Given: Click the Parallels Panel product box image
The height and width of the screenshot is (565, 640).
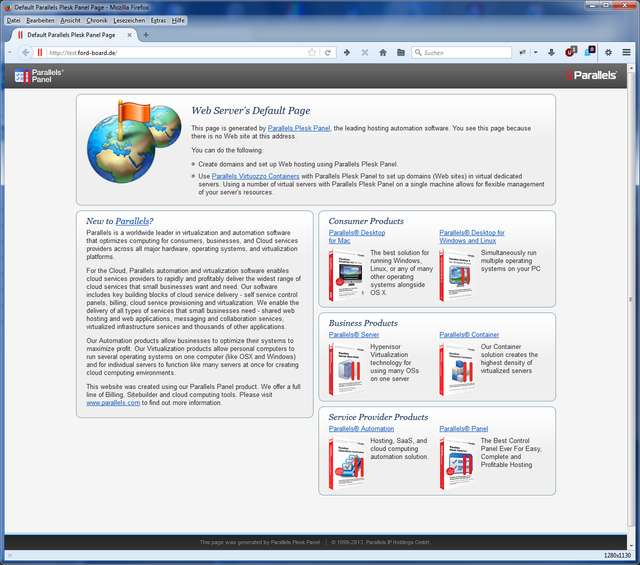Looking at the screenshot, I should point(458,463).
